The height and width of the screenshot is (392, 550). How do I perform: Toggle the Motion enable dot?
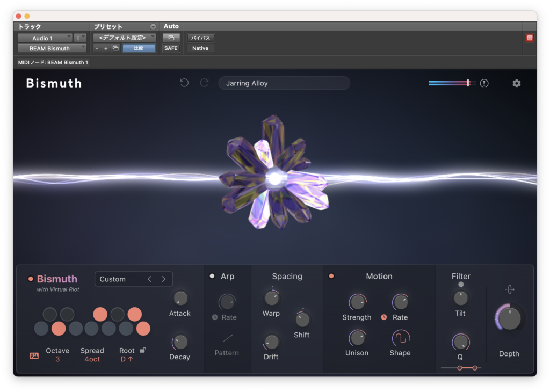pos(331,276)
